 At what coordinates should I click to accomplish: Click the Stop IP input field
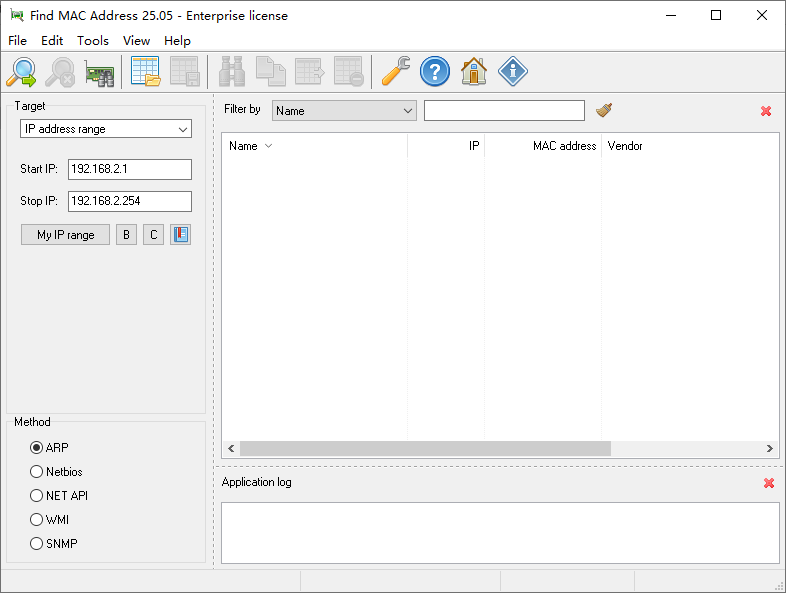(x=130, y=202)
